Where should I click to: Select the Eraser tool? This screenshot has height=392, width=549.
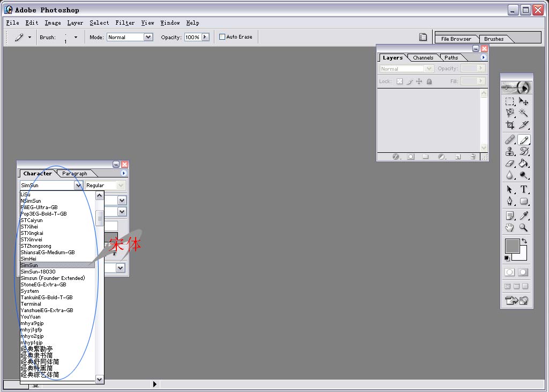[x=510, y=163]
